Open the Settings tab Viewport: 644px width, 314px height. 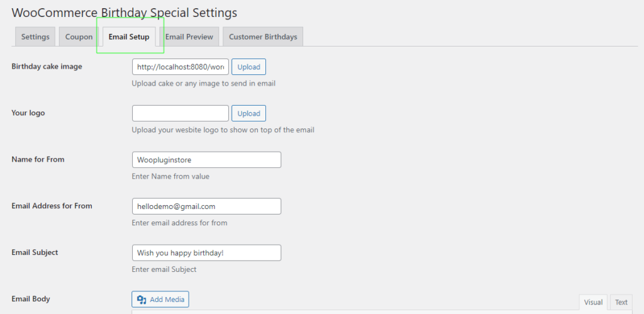click(35, 36)
